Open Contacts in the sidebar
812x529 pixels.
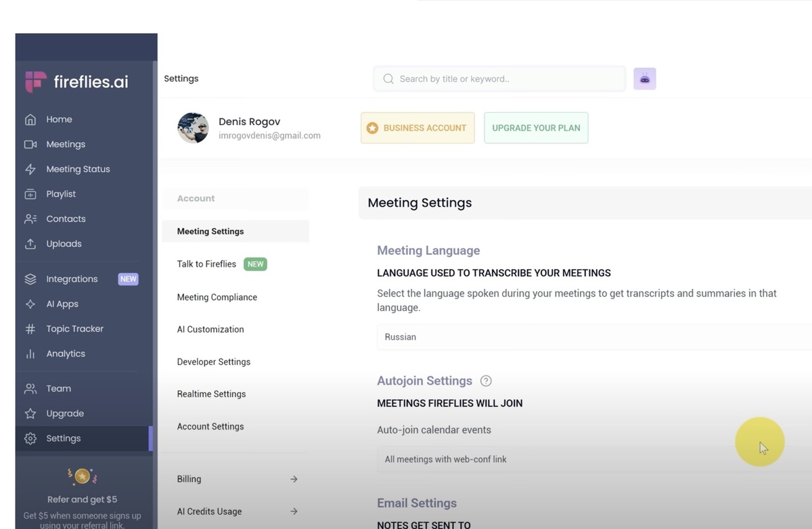point(66,219)
